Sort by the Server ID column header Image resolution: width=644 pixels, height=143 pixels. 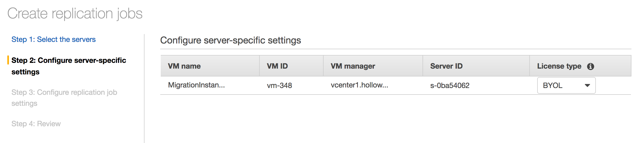pos(446,66)
